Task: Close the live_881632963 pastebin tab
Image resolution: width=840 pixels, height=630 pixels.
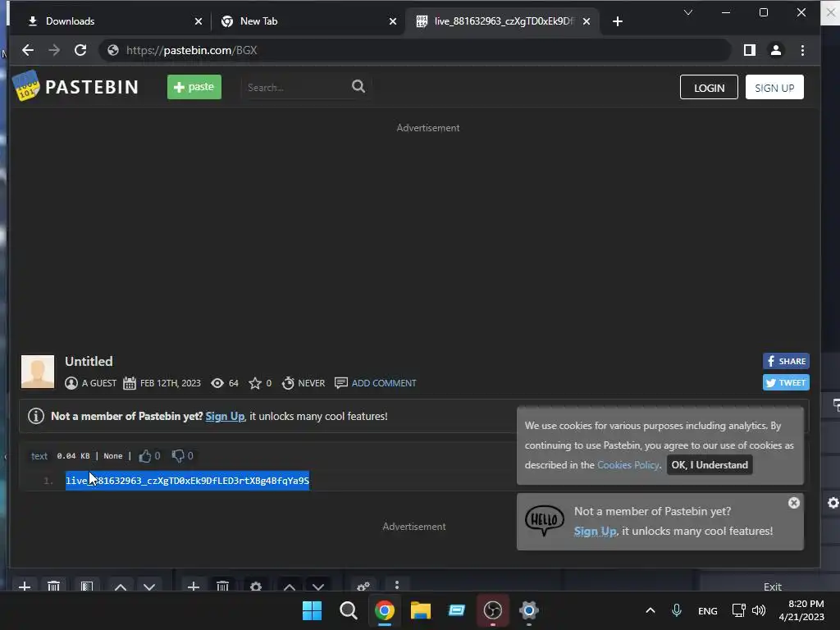Action: click(587, 21)
